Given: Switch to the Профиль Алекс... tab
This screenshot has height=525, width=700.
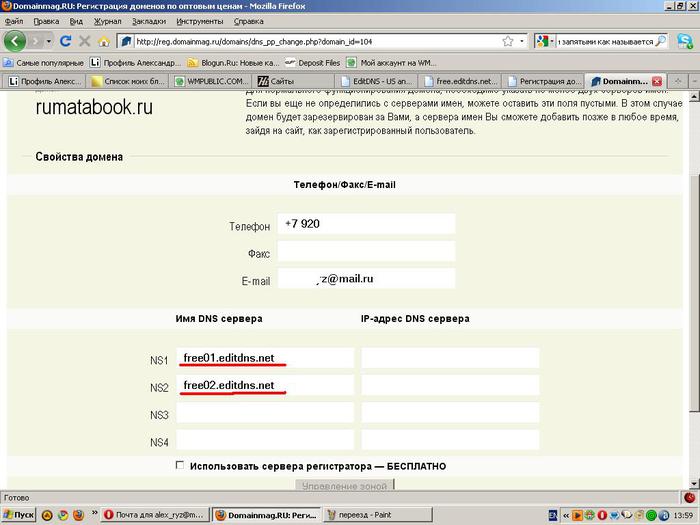Looking at the screenshot, I should (45, 81).
